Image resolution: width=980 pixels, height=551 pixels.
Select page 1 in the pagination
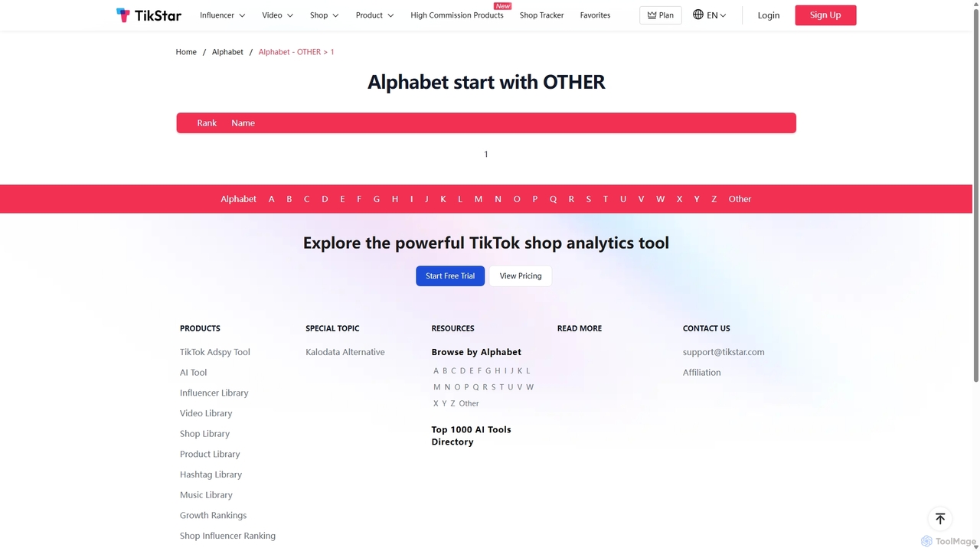486,155
